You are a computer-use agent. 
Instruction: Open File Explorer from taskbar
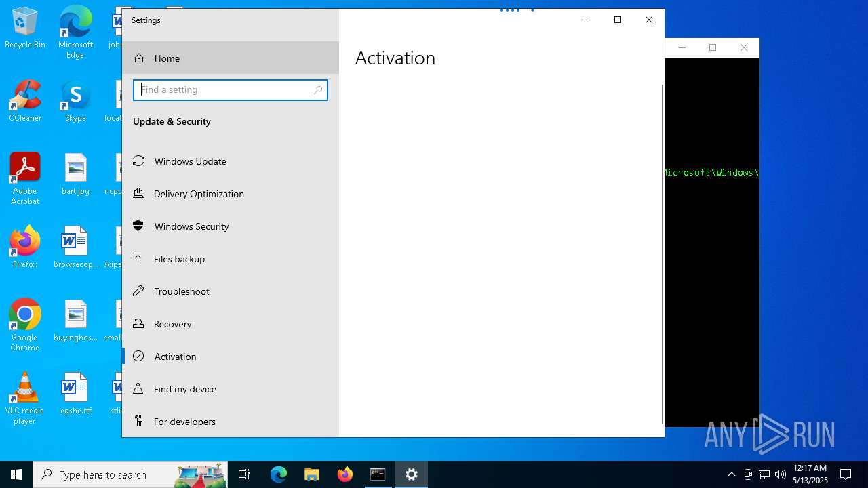coord(311,474)
